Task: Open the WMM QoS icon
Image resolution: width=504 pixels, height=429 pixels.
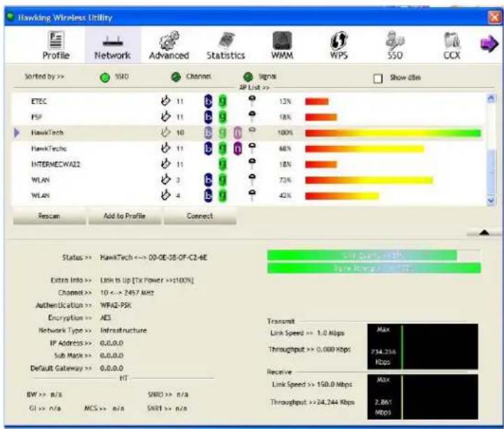Action: click(x=282, y=45)
